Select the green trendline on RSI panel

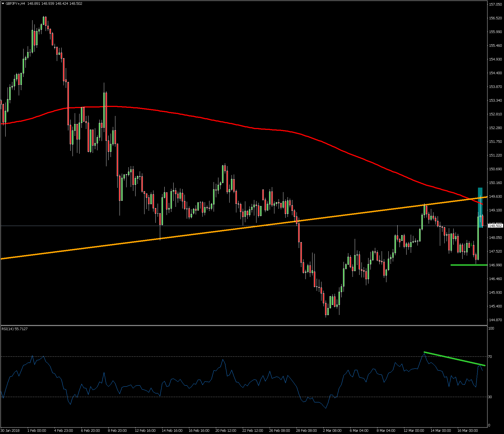point(454,358)
